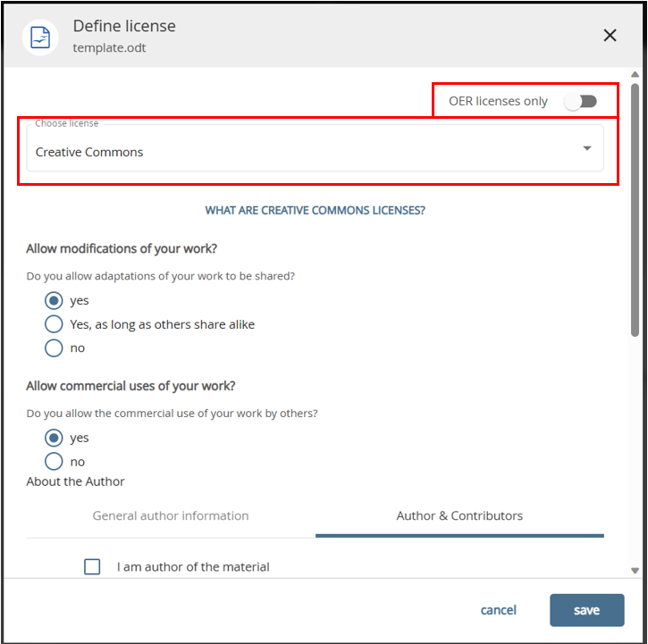Click the scrollbar's down arrow
This screenshot has width=648, height=644.
tap(635, 570)
